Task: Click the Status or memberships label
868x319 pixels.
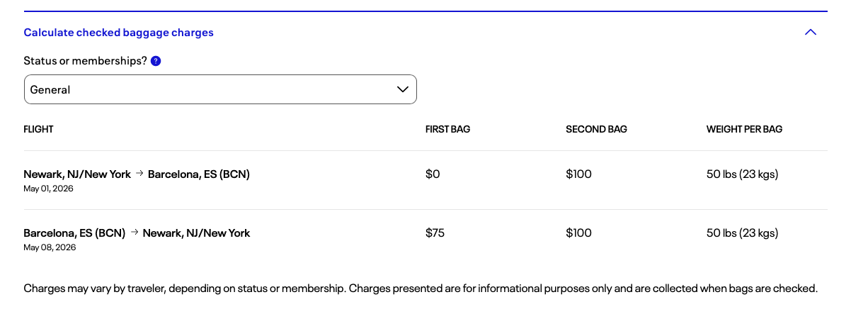Action: coord(85,61)
